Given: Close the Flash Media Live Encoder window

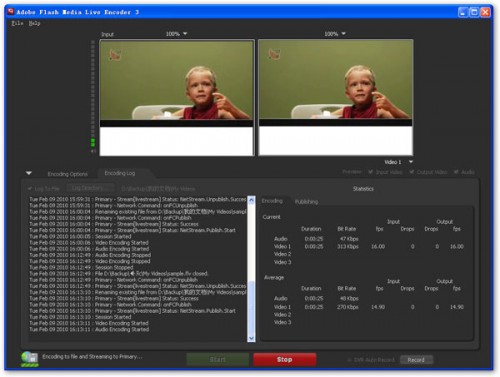Looking at the screenshot, I should coord(485,12).
